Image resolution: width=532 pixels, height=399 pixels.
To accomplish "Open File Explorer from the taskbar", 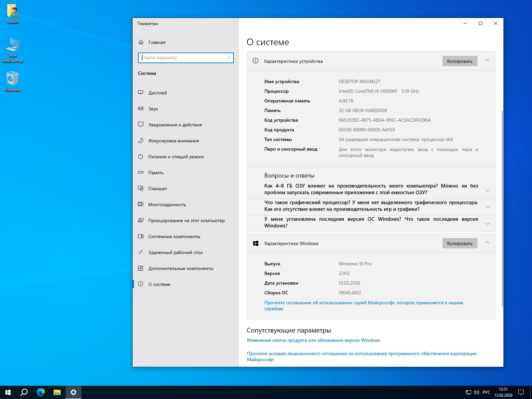I will point(57,392).
